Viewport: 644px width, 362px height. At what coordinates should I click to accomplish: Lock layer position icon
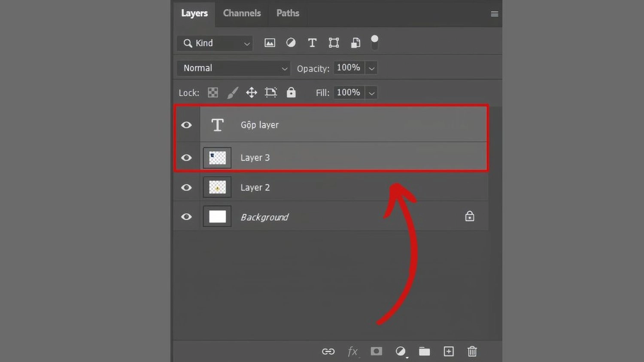(x=252, y=92)
